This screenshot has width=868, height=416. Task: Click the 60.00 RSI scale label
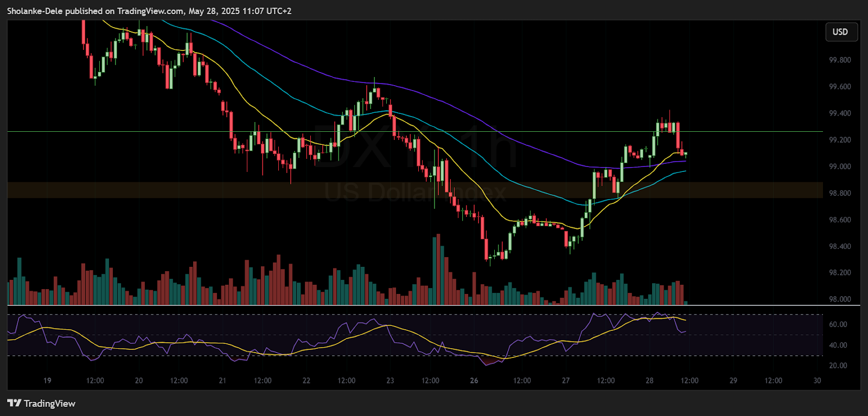(x=838, y=324)
